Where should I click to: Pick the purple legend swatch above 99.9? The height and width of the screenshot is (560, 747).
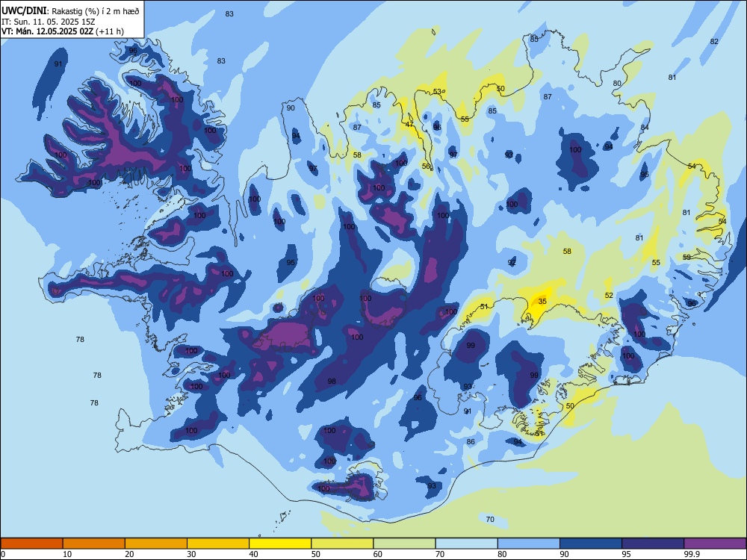pos(715,544)
